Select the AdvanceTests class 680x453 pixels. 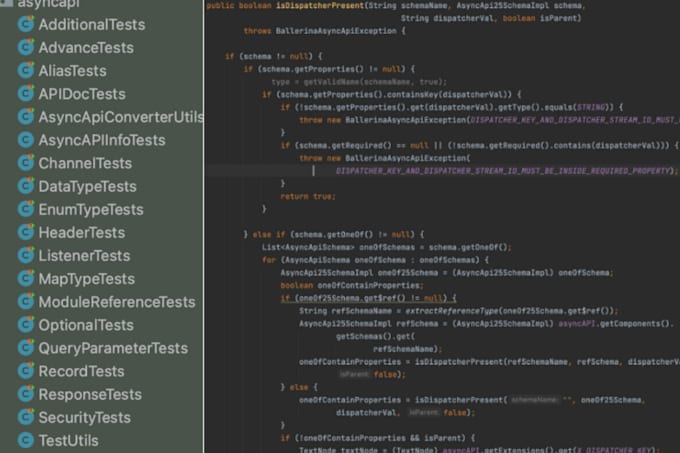click(86, 48)
